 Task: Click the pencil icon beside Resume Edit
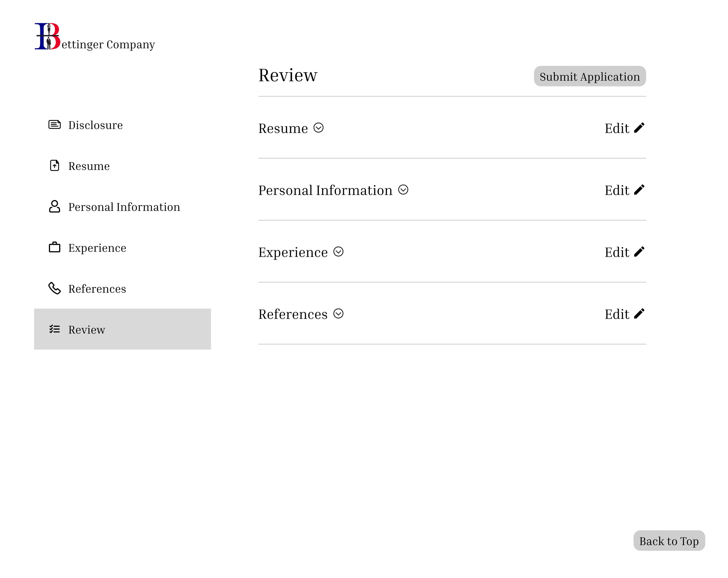(639, 128)
